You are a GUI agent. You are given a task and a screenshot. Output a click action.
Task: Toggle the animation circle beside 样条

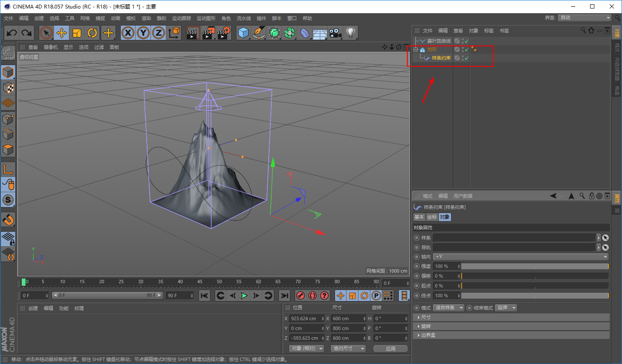[x=417, y=238]
